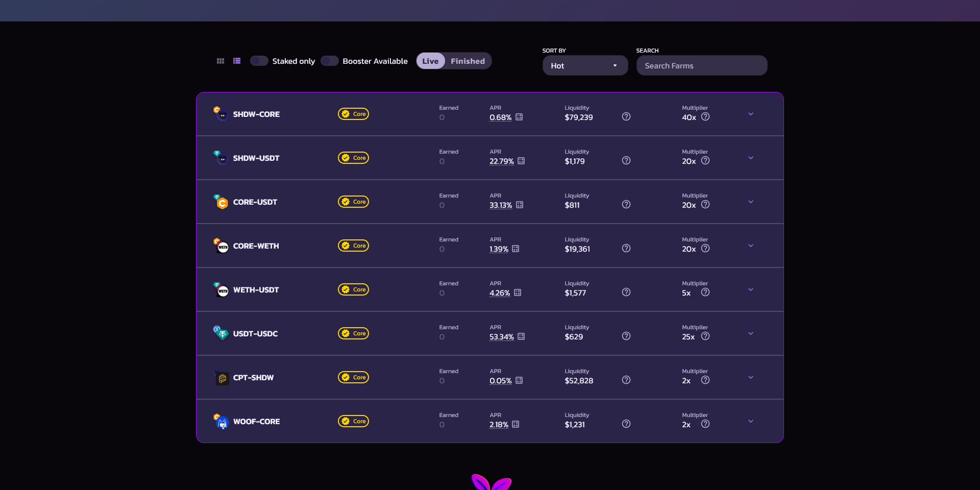Screen dimensions: 980x490
Task: Switch to card grid view icon
Action: click(x=220, y=61)
